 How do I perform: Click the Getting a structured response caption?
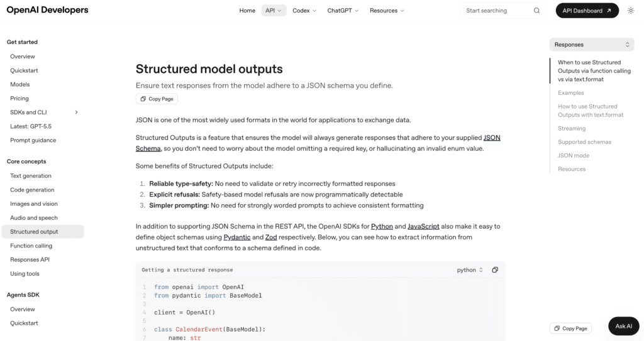click(187, 270)
